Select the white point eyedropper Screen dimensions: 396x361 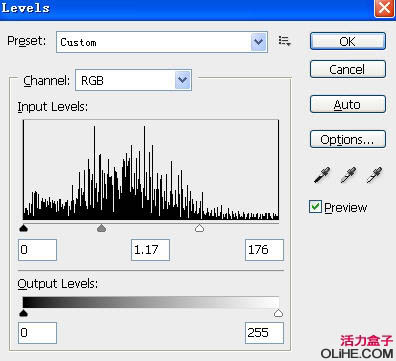tap(374, 175)
